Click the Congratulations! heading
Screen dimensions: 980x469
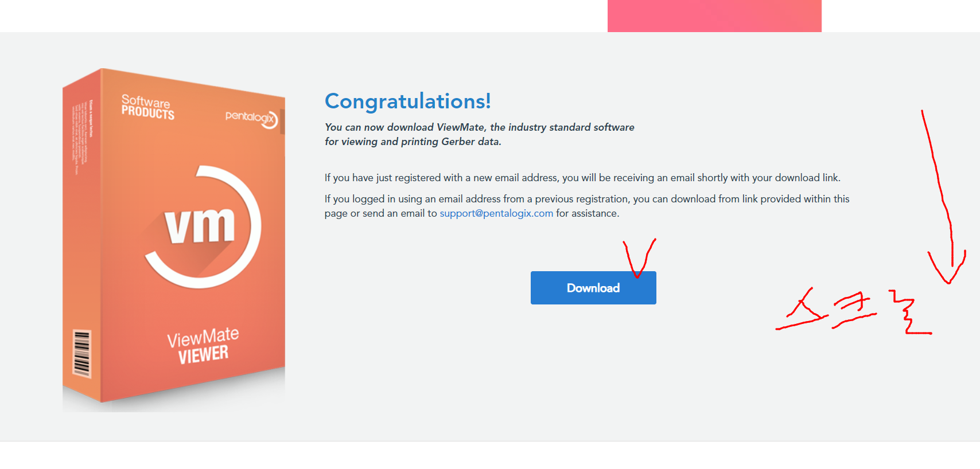(408, 101)
